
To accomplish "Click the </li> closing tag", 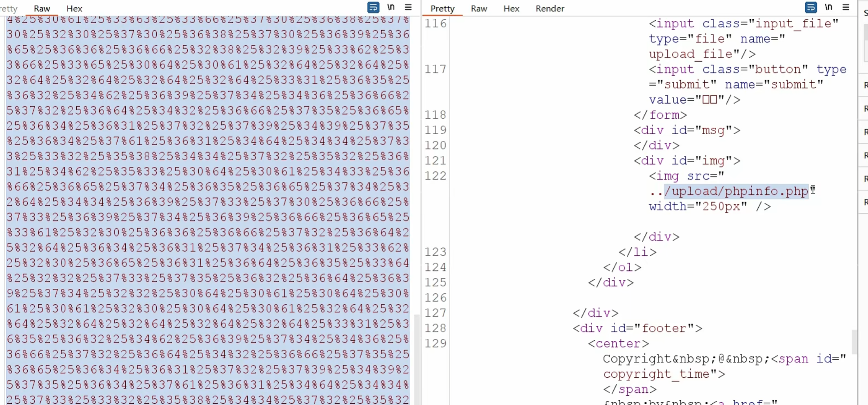I will [637, 252].
